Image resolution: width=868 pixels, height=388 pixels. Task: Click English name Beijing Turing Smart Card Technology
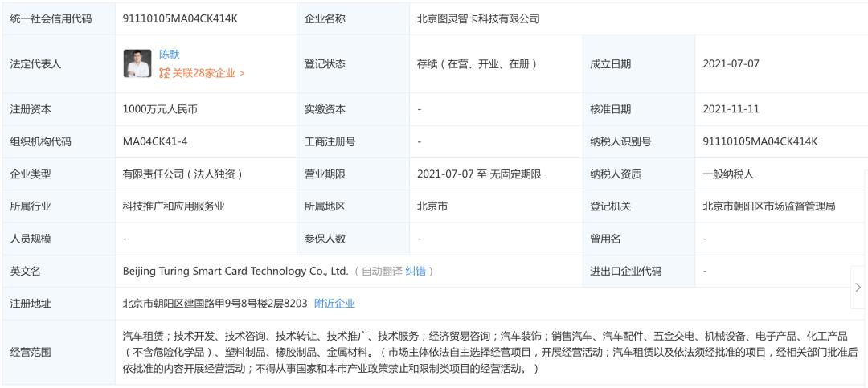click(x=235, y=272)
